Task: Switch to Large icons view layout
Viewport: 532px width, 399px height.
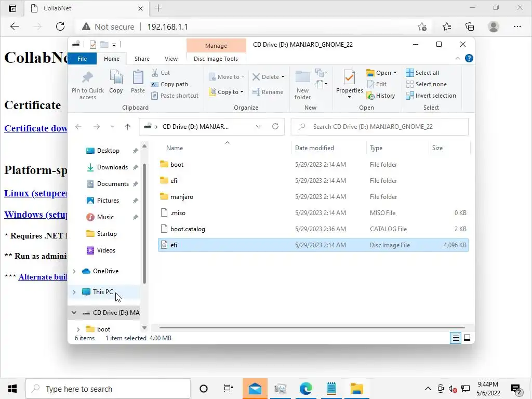Action: pyautogui.click(x=467, y=338)
